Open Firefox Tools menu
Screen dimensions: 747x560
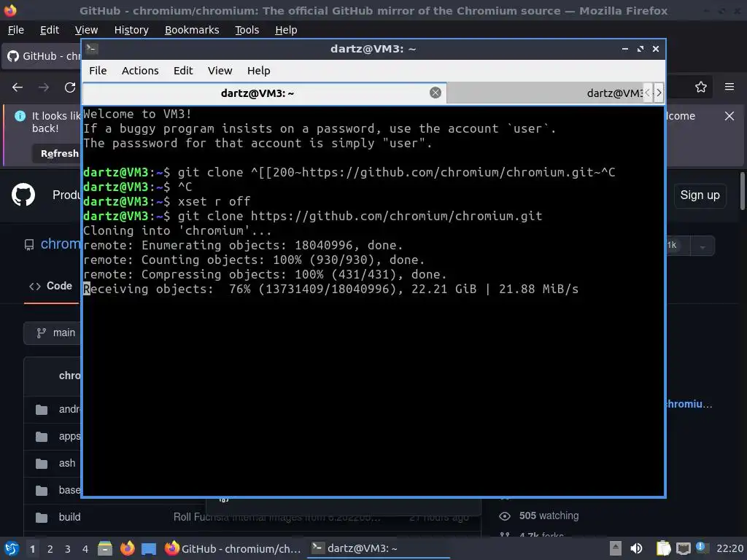[247, 30]
